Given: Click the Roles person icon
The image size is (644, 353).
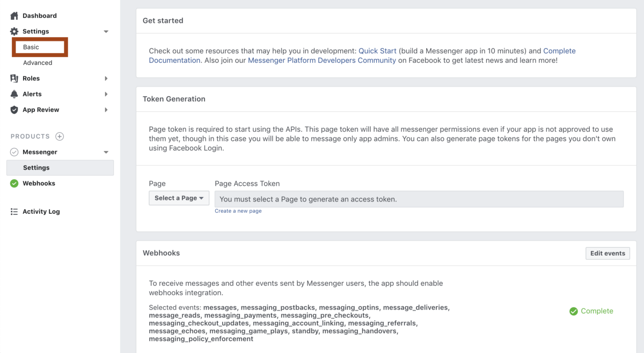Looking at the screenshot, I should [14, 78].
